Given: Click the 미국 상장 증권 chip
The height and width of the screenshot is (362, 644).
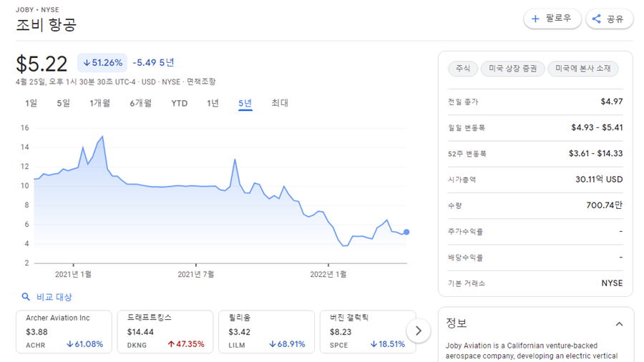Looking at the screenshot, I should pos(512,69).
